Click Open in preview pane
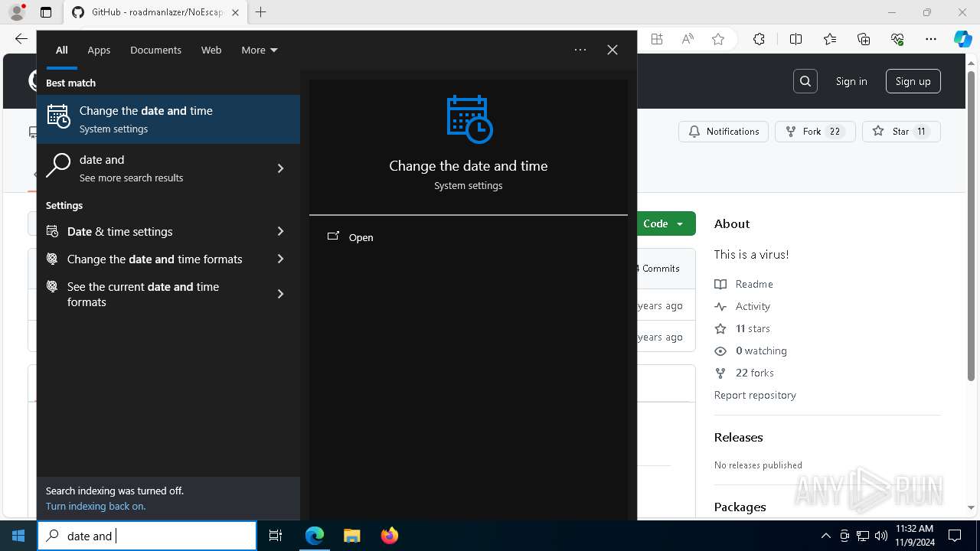The width and height of the screenshot is (980, 551). 361,237
